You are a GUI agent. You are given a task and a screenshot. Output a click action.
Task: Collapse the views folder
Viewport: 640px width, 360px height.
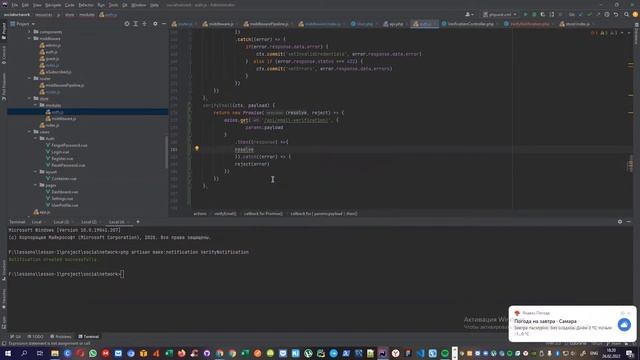coord(29,132)
